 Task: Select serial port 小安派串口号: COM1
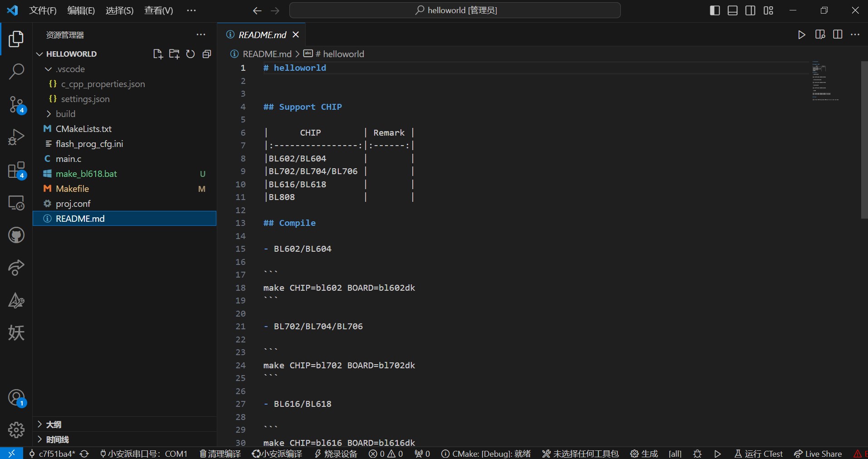pyautogui.click(x=143, y=454)
